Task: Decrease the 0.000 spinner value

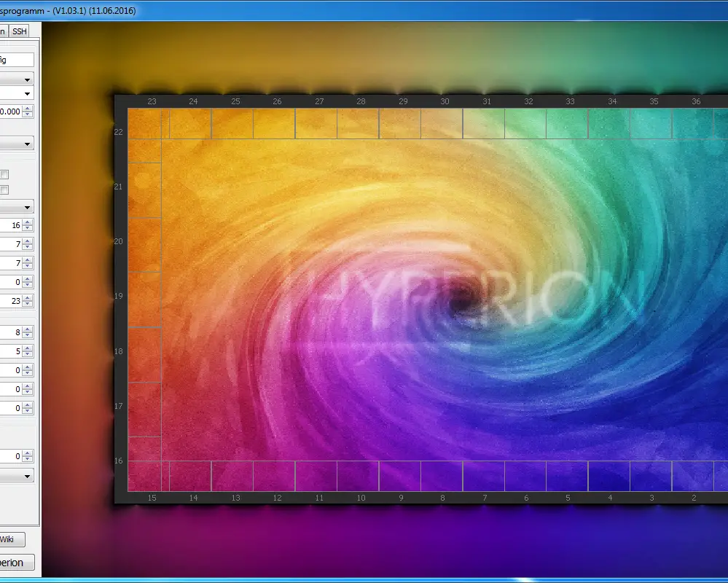Action: 28,114
